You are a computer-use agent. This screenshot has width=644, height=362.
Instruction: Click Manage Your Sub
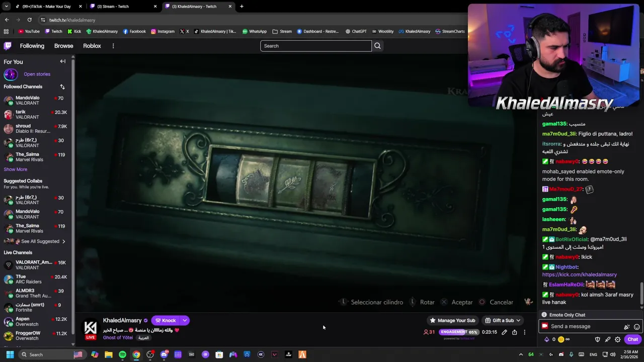[x=452, y=320]
